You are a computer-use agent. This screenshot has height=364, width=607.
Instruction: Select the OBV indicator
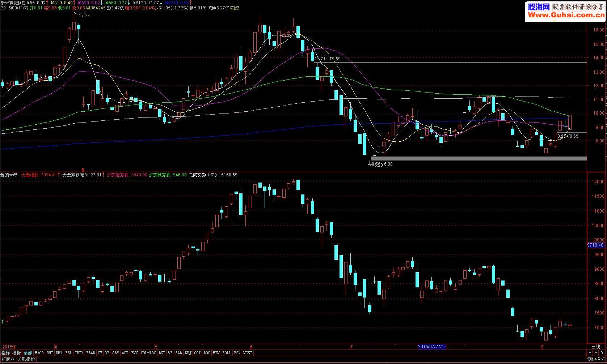[116, 353]
